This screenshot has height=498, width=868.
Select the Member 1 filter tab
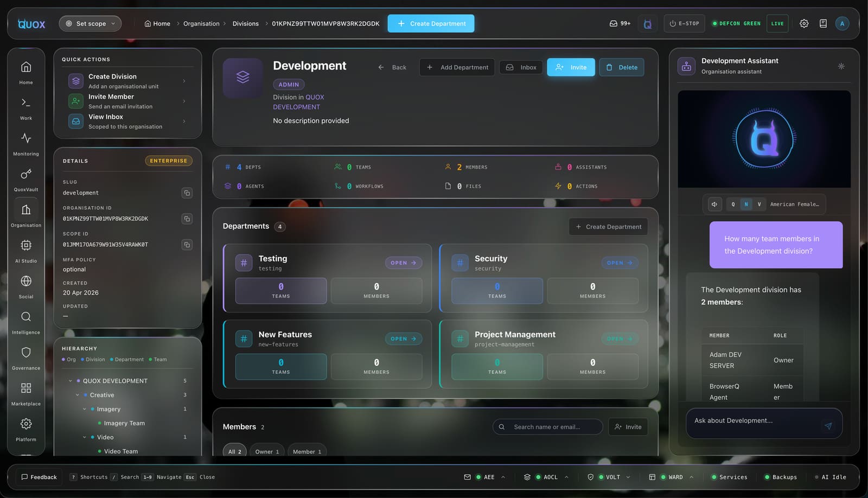[307, 451]
